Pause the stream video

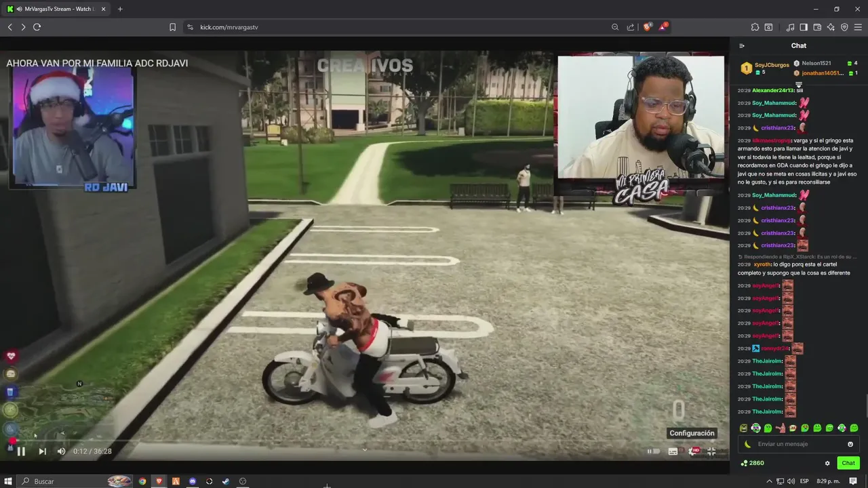(21, 451)
